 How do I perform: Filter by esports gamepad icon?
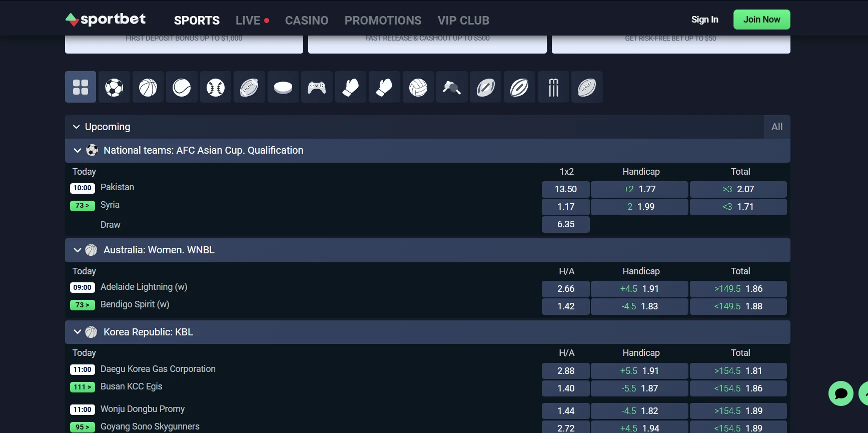click(317, 87)
